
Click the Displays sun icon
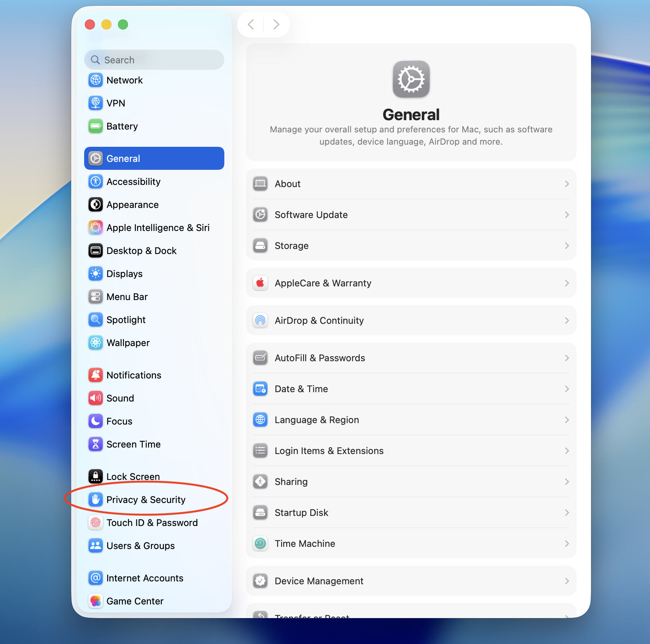pos(96,274)
